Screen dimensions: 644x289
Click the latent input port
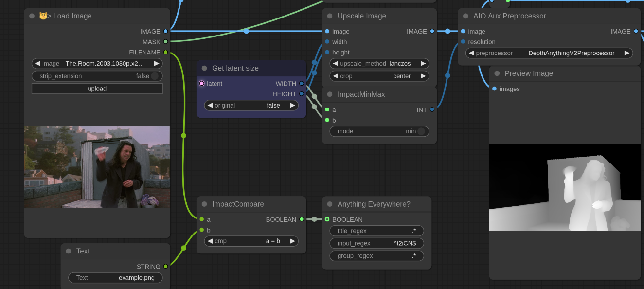click(202, 84)
